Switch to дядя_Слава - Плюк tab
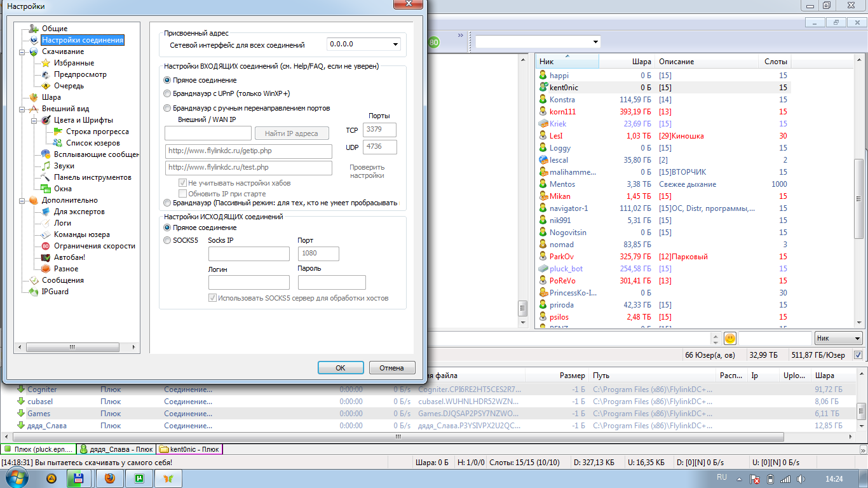This screenshot has height=488, width=868. coord(116,449)
